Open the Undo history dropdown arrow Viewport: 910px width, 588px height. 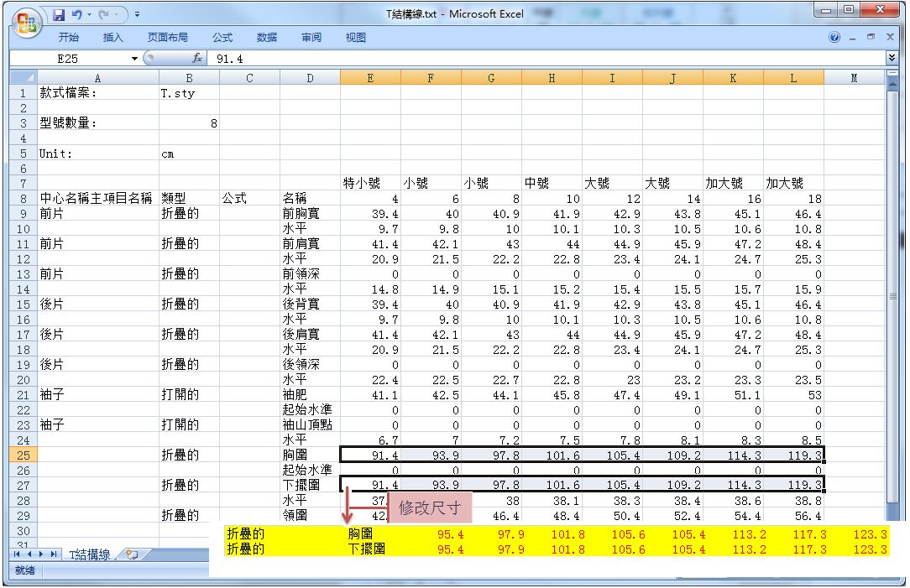pos(89,14)
